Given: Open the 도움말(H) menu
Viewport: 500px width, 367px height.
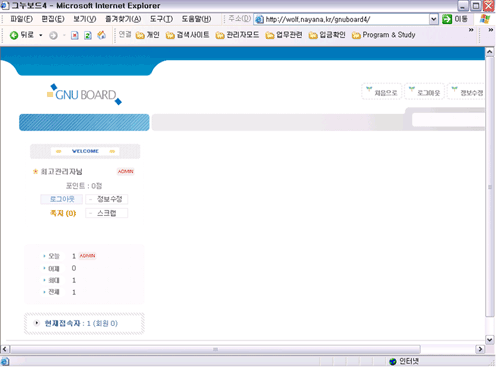Looking at the screenshot, I should (x=196, y=19).
